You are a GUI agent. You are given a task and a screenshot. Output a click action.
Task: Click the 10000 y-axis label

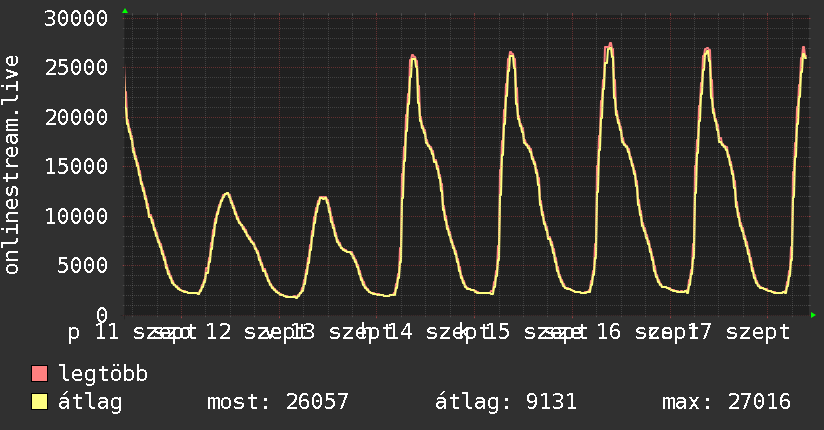coord(76,216)
